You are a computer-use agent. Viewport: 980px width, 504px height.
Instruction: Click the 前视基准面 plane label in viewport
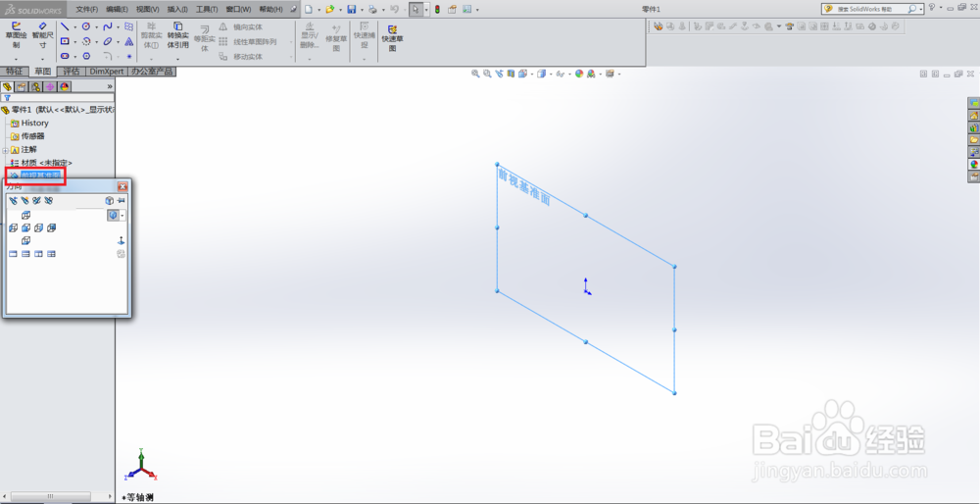(523, 187)
